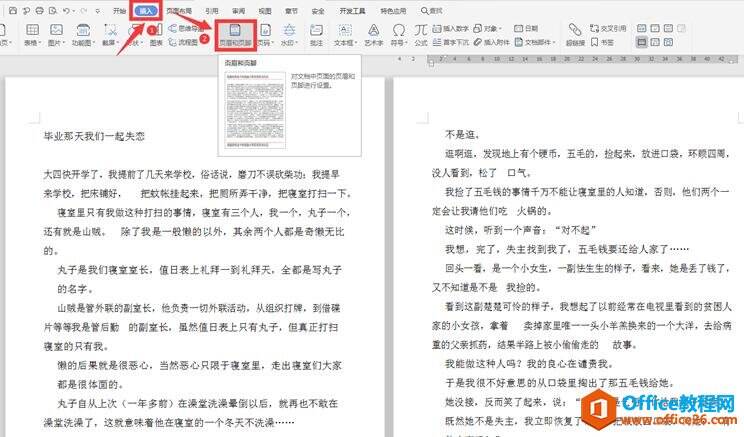Open the 文本框 text box dropdown
Image resolution: width=744 pixels, height=437 pixels.
pyautogui.click(x=345, y=35)
